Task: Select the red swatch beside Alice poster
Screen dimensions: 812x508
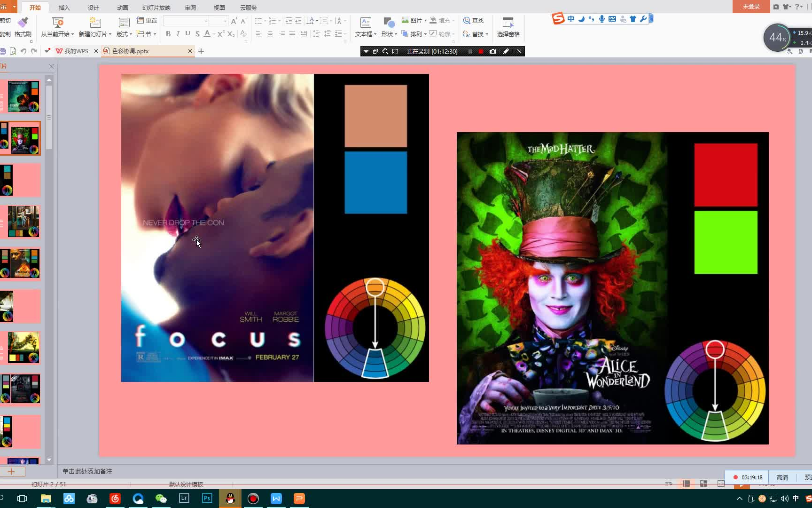Action: [x=726, y=175]
